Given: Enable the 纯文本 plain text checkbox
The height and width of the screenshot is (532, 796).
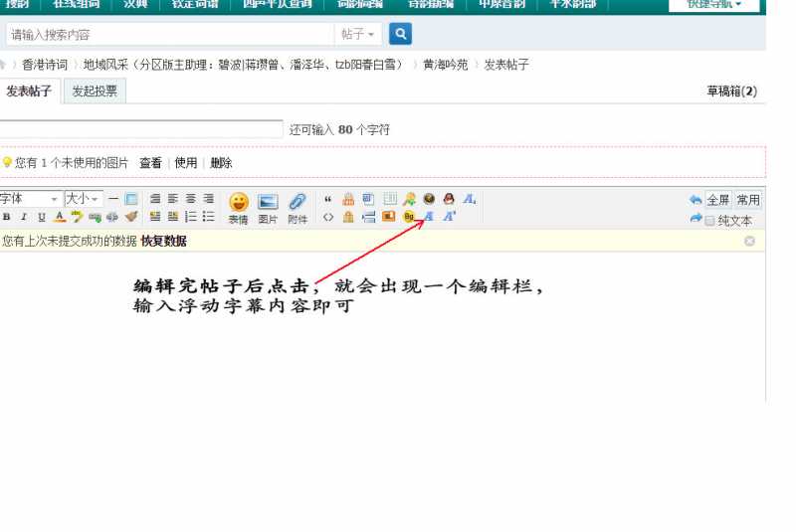Looking at the screenshot, I should click(x=709, y=220).
